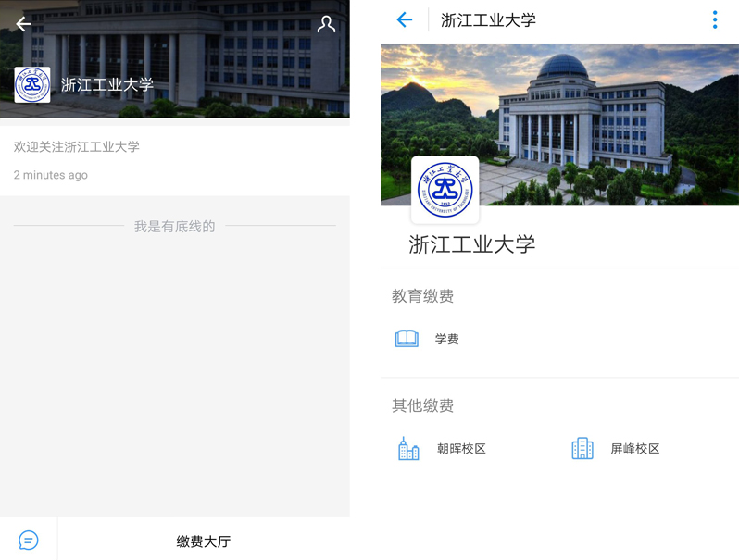Open the 缴费大厅 bottom menu
Viewport: 739px width, 560px height.
point(203,541)
